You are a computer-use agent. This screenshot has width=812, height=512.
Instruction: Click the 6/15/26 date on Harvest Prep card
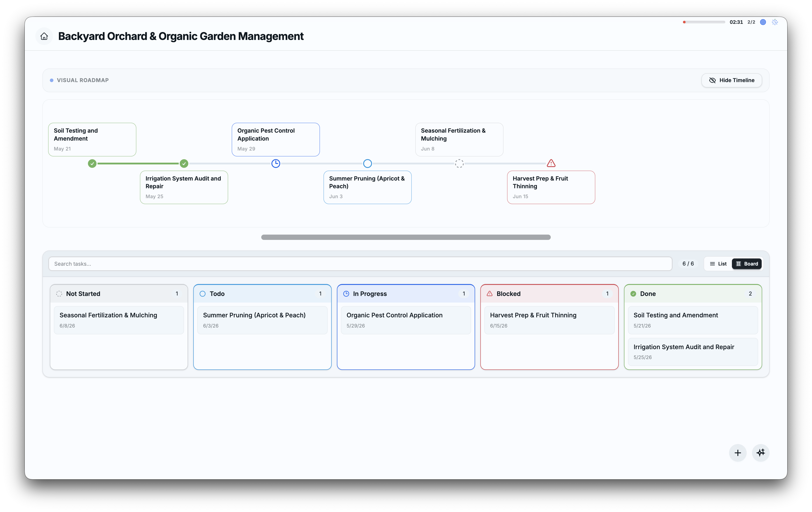[498, 326]
